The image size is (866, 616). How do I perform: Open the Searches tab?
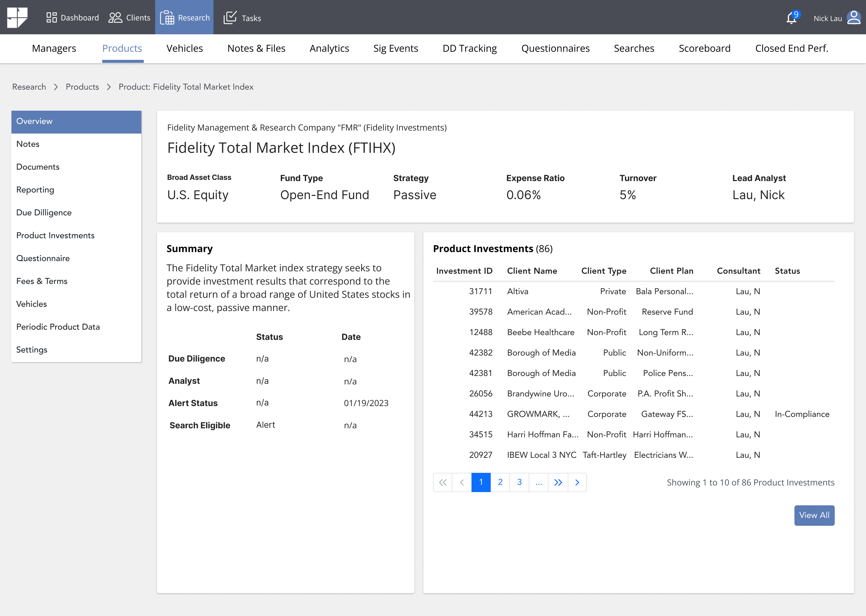(634, 48)
